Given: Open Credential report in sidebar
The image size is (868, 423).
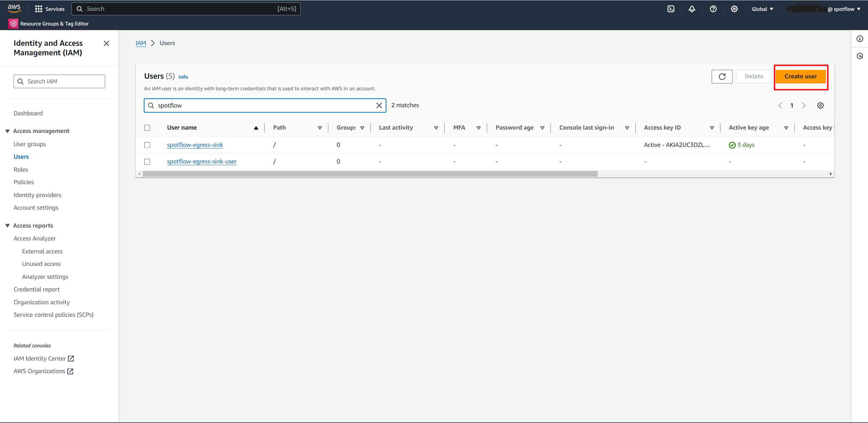Looking at the screenshot, I should pyautogui.click(x=37, y=289).
